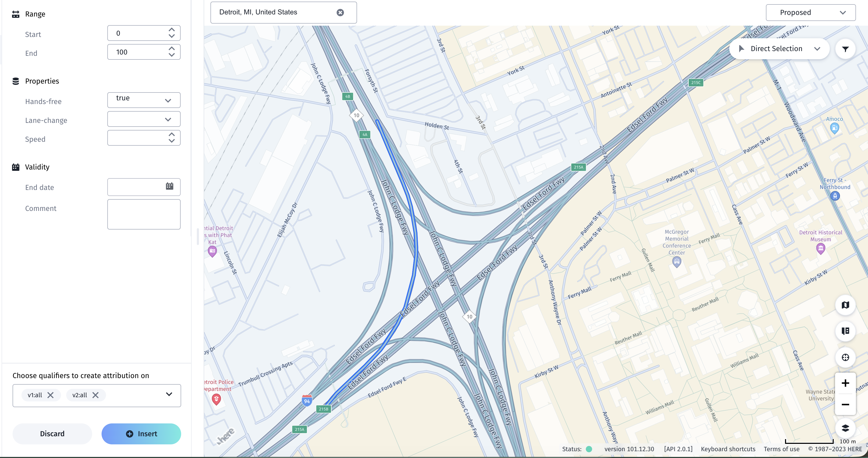The height and width of the screenshot is (458, 868).
Task: Click the Amoco fuel station marker
Action: 834,128
